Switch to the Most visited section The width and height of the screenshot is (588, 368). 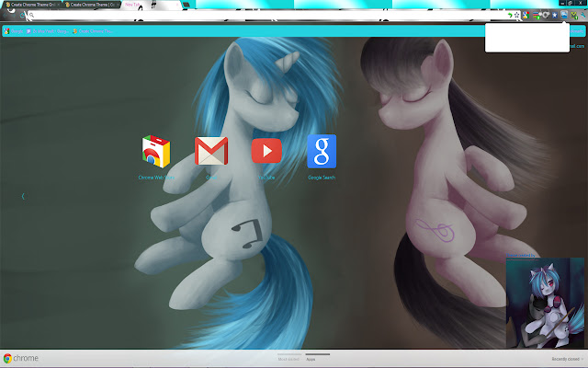click(x=289, y=357)
